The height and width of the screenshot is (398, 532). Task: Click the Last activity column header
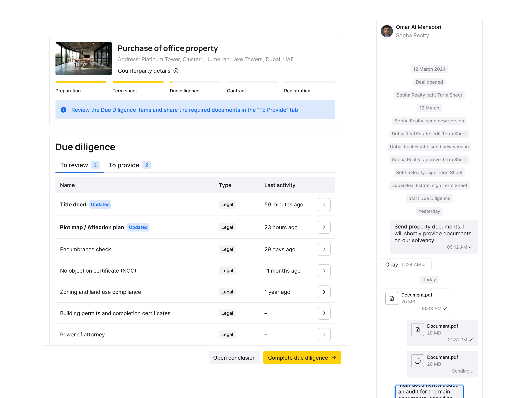tap(280, 185)
